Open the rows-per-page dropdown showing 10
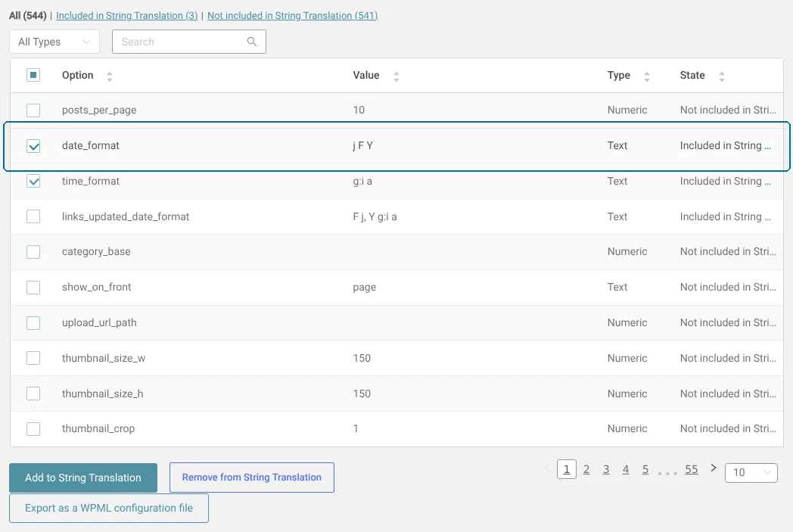The height and width of the screenshot is (532, 793). tap(751, 472)
